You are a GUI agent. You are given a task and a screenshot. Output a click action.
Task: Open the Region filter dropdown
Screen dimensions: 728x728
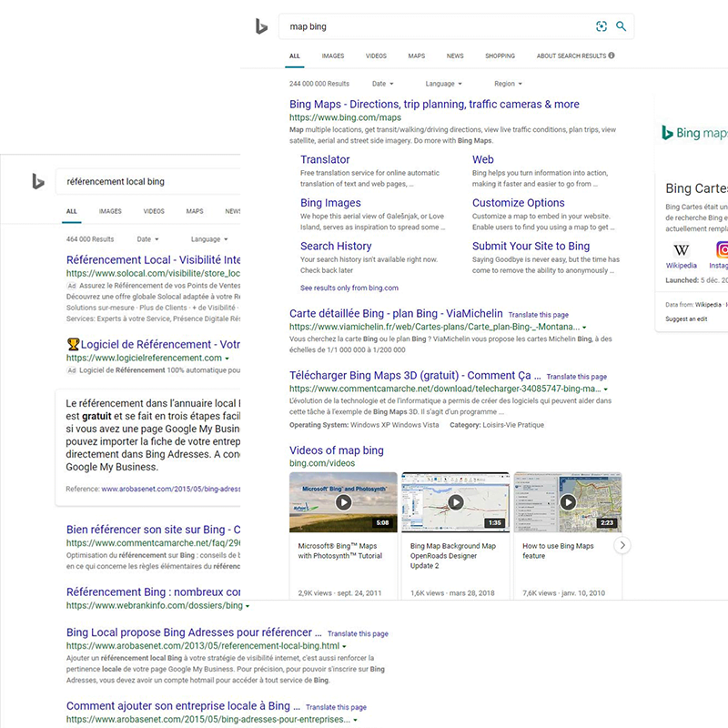pos(508,84)
